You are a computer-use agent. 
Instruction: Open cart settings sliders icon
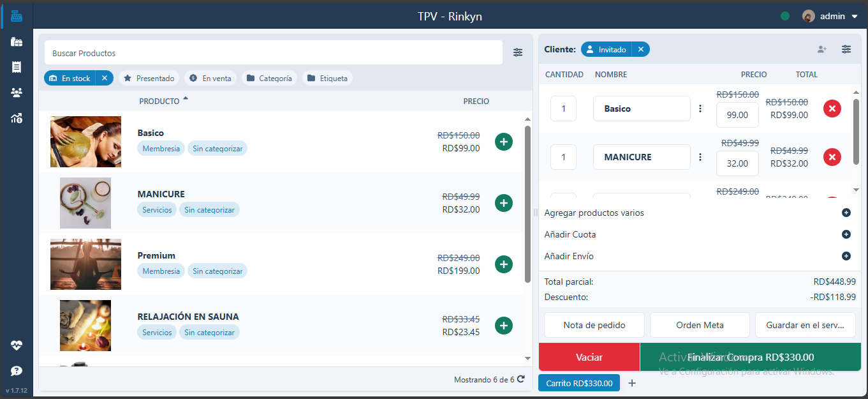(x=846, y=49)
